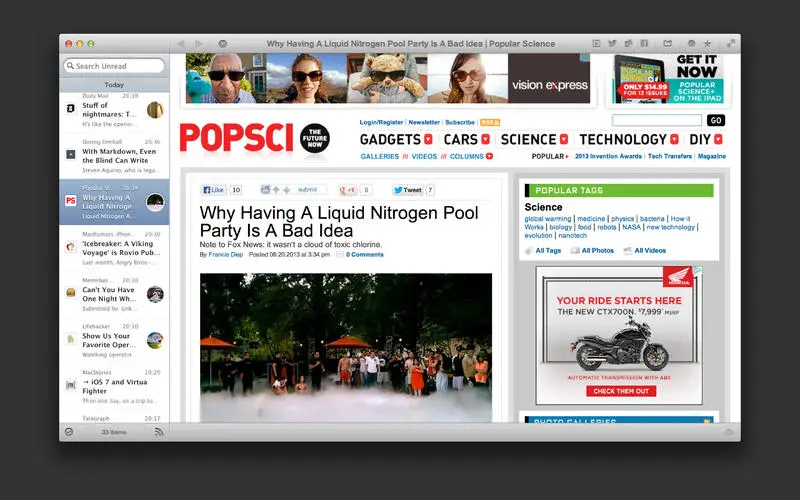Open the CARS dropdown arrow
The image size is (800, 500).
[485, 139]
